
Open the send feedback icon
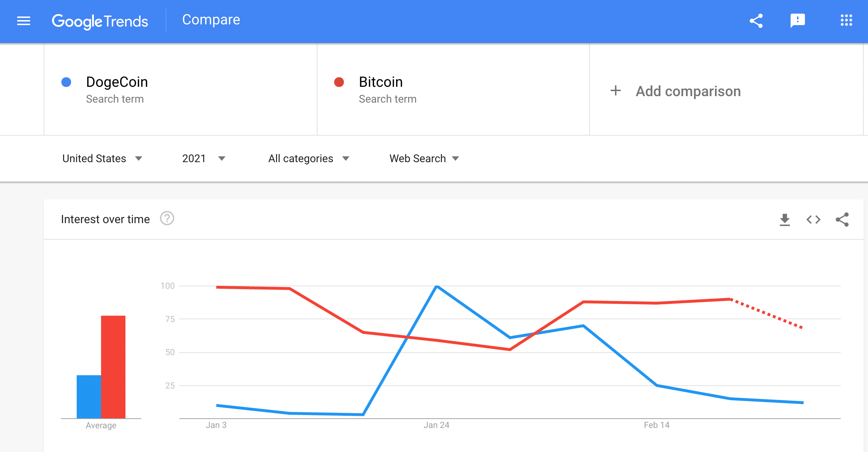pos(797,21)
